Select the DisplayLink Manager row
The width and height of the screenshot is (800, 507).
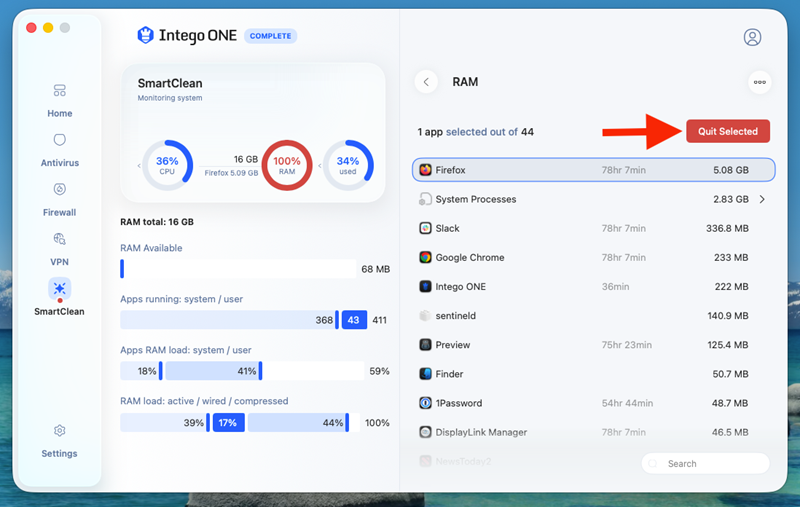point(593,432)
